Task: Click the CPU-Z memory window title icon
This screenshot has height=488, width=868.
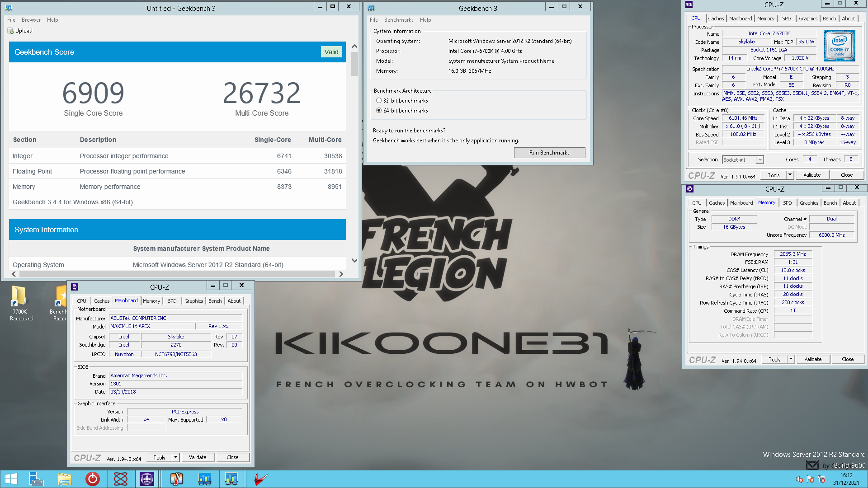Action: tap(690, 189)
